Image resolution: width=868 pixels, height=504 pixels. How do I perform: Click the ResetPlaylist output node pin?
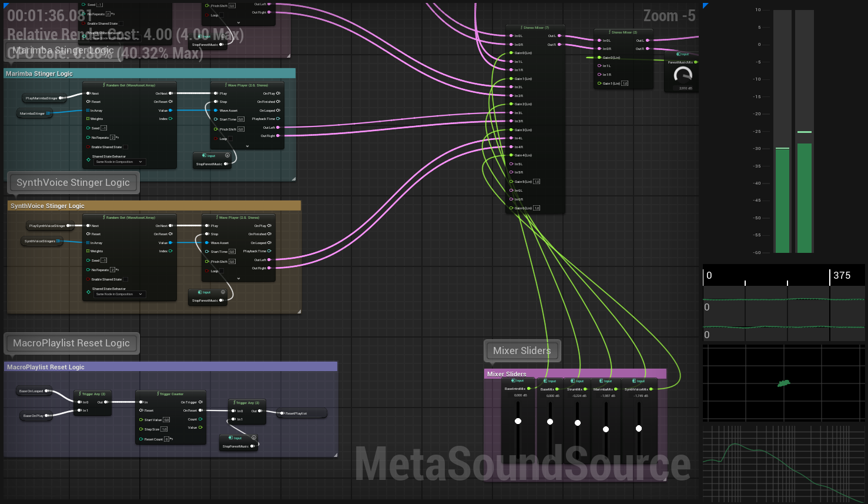[281, 413]
